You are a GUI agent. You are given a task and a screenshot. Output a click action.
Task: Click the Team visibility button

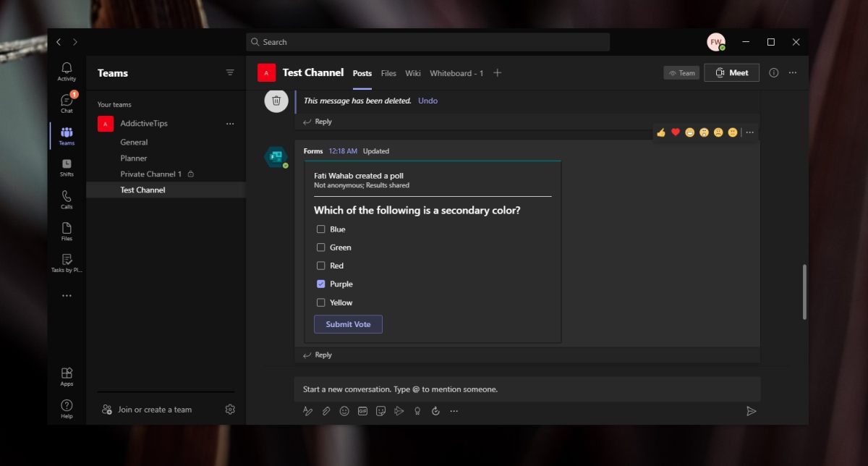(x=681, y=72)
